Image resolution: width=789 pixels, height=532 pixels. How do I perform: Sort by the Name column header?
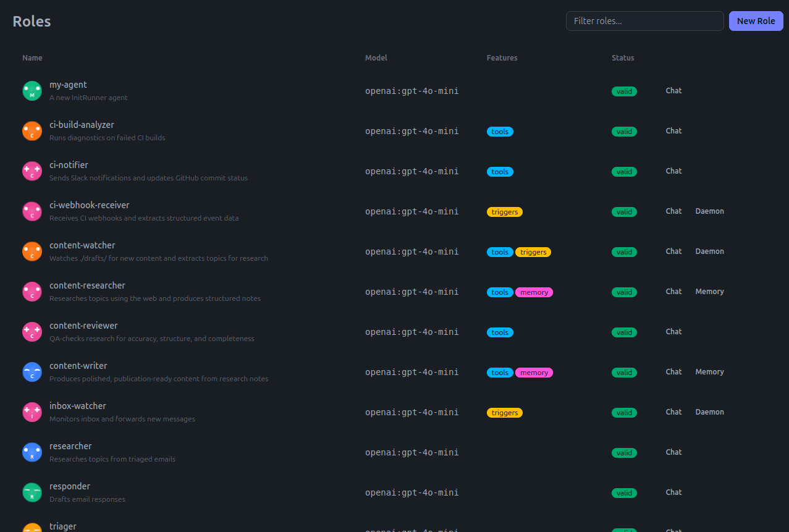tap(32, 58)
